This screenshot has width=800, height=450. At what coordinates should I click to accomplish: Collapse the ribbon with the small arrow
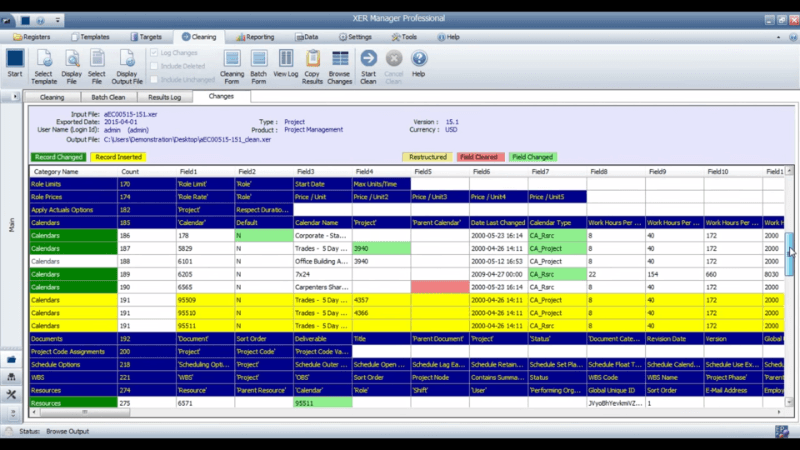(778, 37)
